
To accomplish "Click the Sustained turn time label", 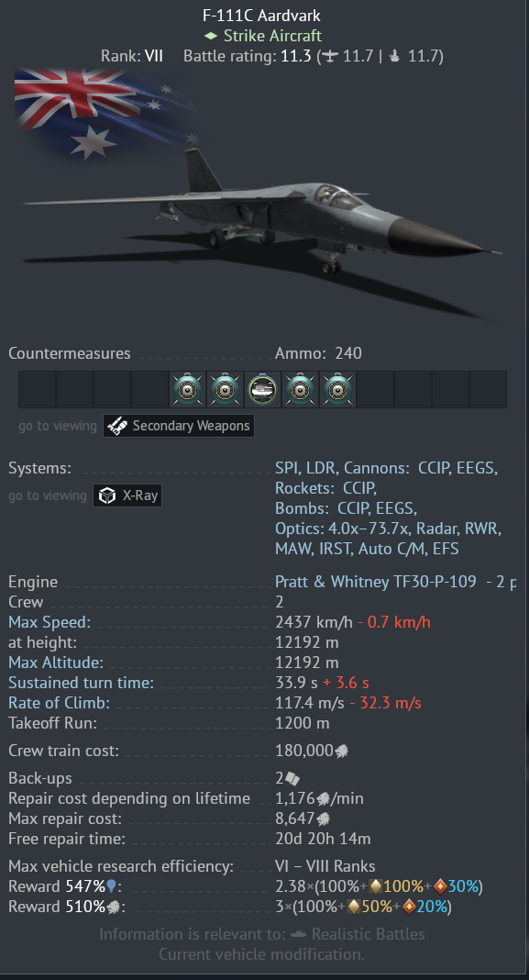I will click(81, 683).
